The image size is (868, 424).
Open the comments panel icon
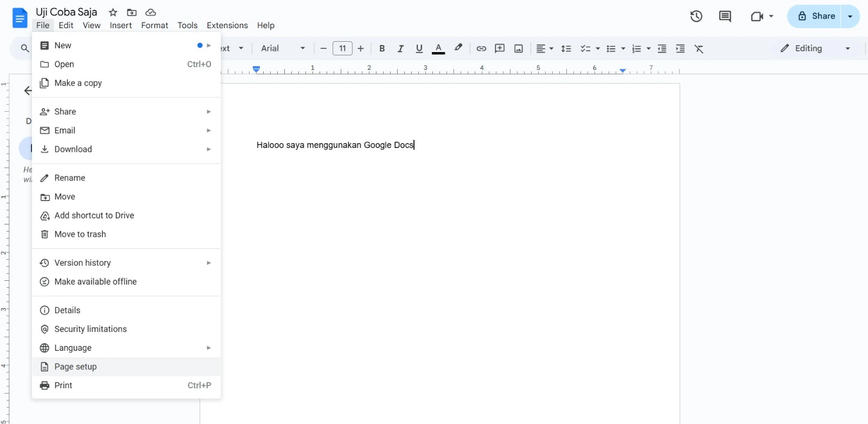tap(725, 16)
